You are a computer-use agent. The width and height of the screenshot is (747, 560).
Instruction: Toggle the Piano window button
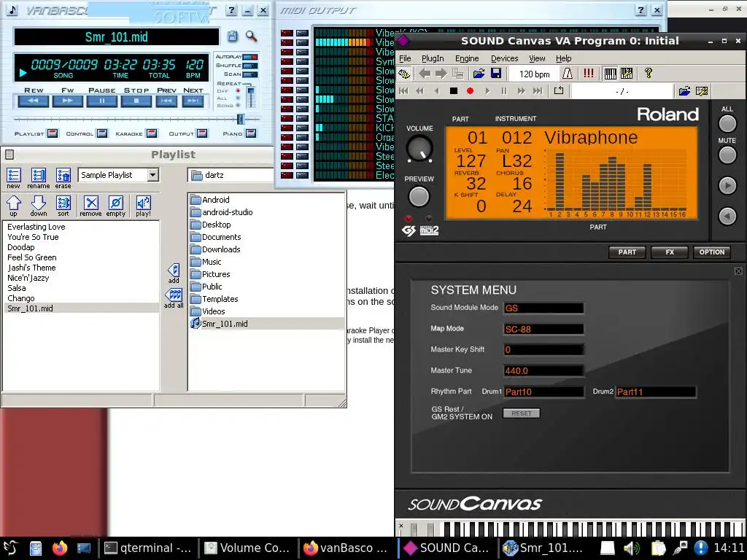pos(251,133)
